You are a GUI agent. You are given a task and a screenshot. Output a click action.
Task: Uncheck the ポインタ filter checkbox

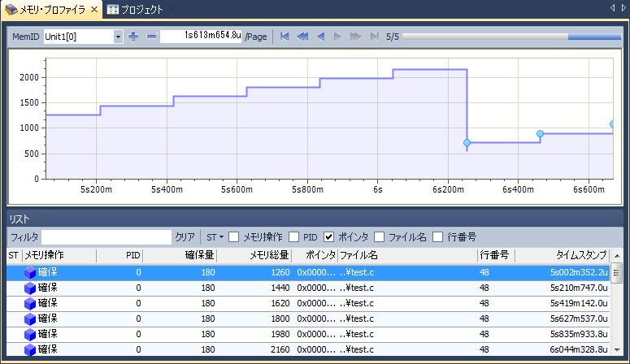click(328, 237)
